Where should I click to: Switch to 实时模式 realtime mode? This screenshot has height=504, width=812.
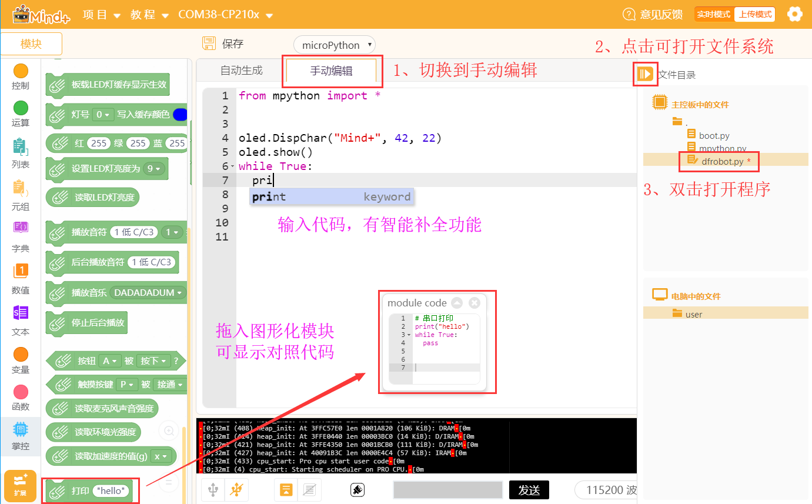point(713,14)
